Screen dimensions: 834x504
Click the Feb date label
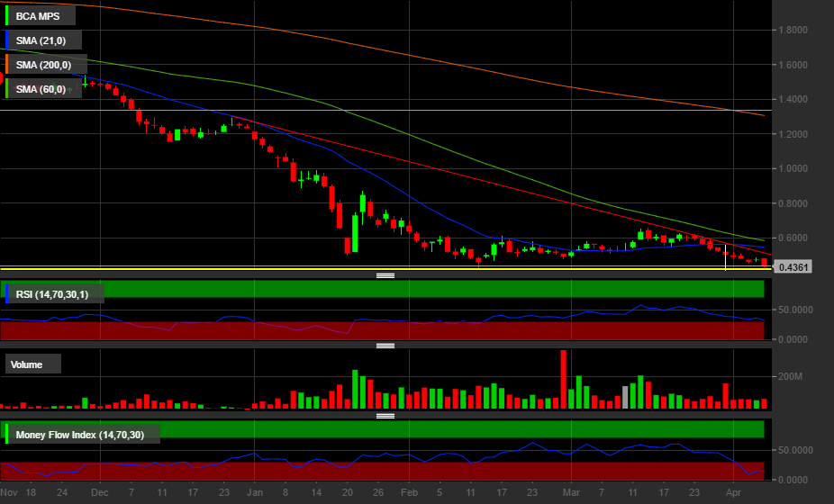[x=409, y=492]
